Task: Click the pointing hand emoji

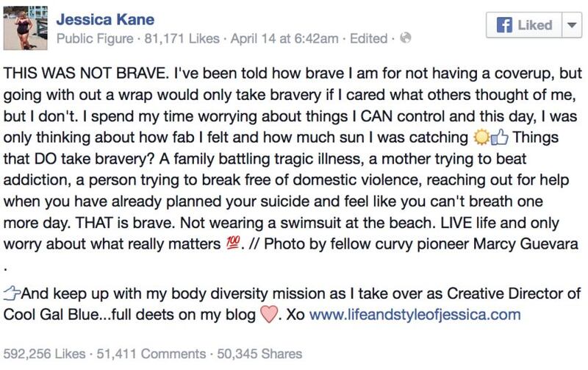Action: [x=12, y=293]
